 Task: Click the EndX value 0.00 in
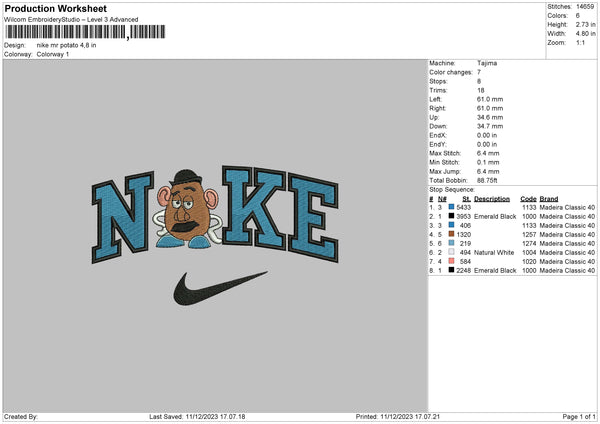487,135
